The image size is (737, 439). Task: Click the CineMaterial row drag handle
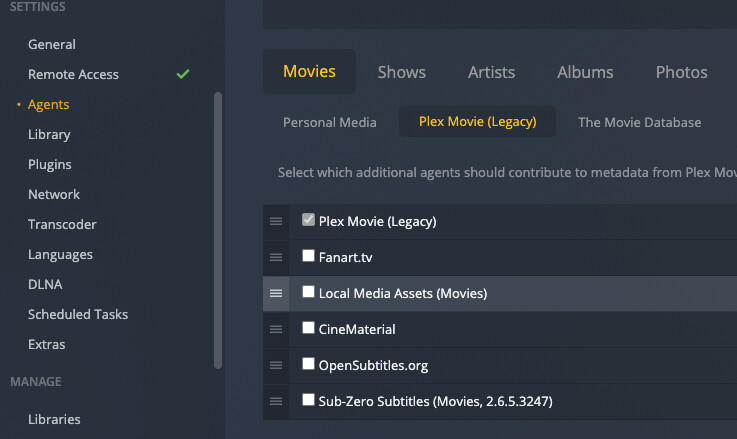276,329
